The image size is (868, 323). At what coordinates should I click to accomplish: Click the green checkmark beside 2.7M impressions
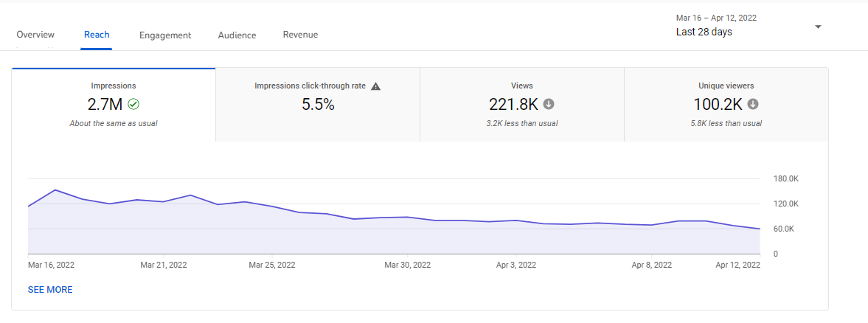pos(133,105)
